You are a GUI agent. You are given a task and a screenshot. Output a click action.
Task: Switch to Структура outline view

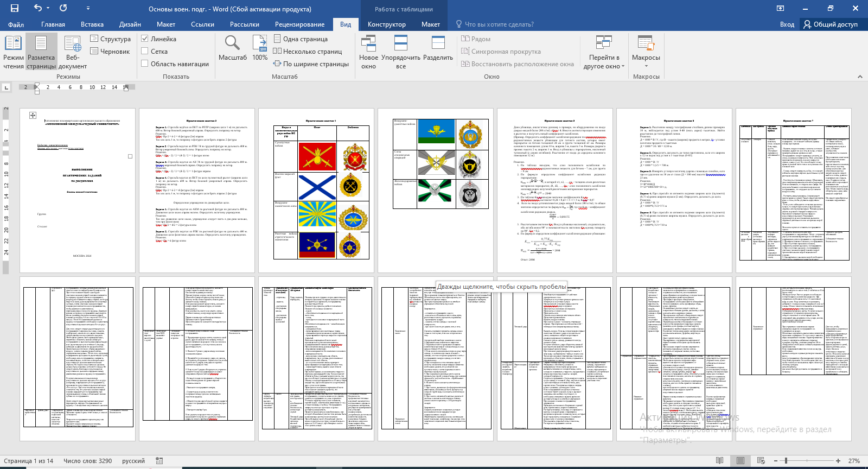(110, 39)
